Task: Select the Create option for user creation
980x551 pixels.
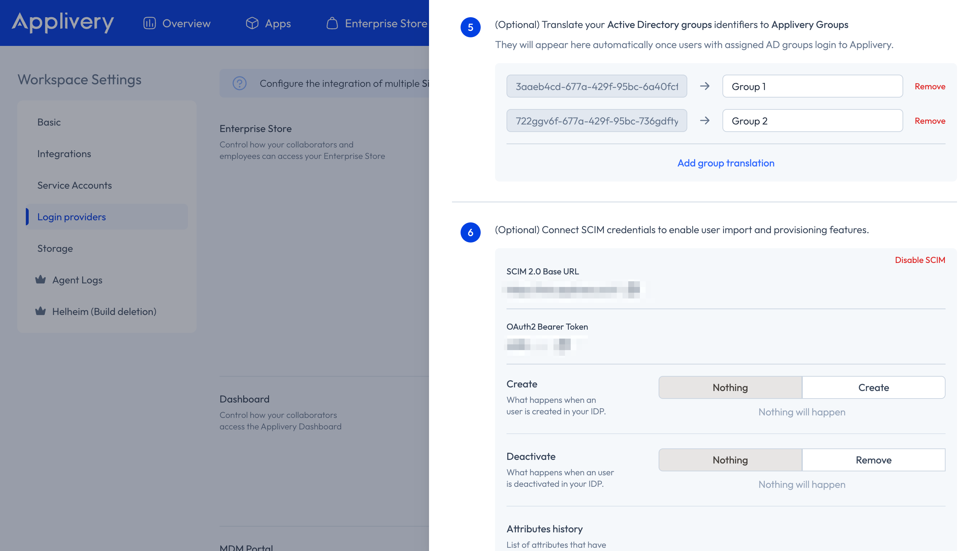Action: (x=873, y=387)
